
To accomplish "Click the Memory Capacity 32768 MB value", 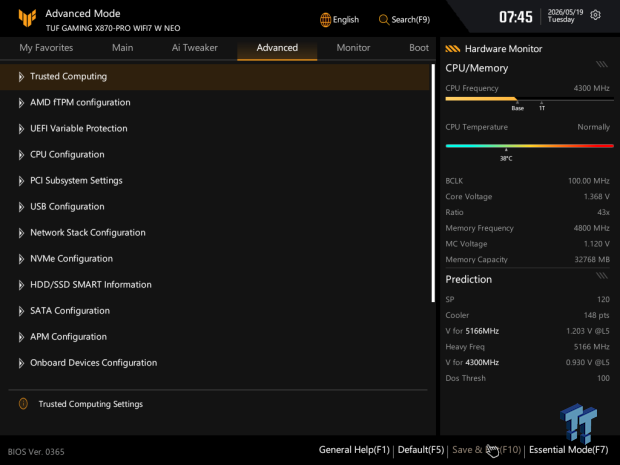I will [592, 259].
